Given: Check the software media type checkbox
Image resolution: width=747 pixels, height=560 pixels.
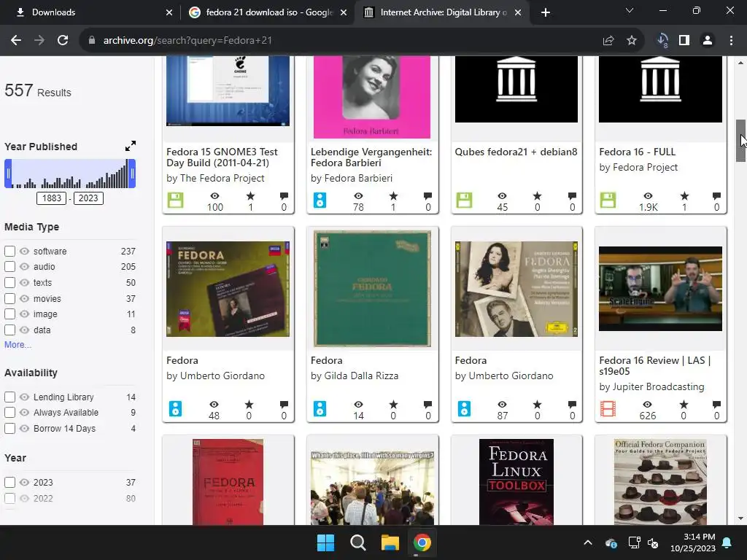Looking at the screenshot, I should (x=9, y=251).
